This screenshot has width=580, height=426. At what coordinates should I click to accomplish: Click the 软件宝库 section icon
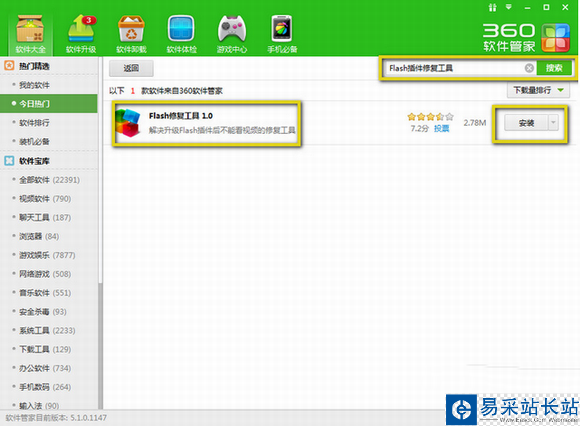point(9,161)
